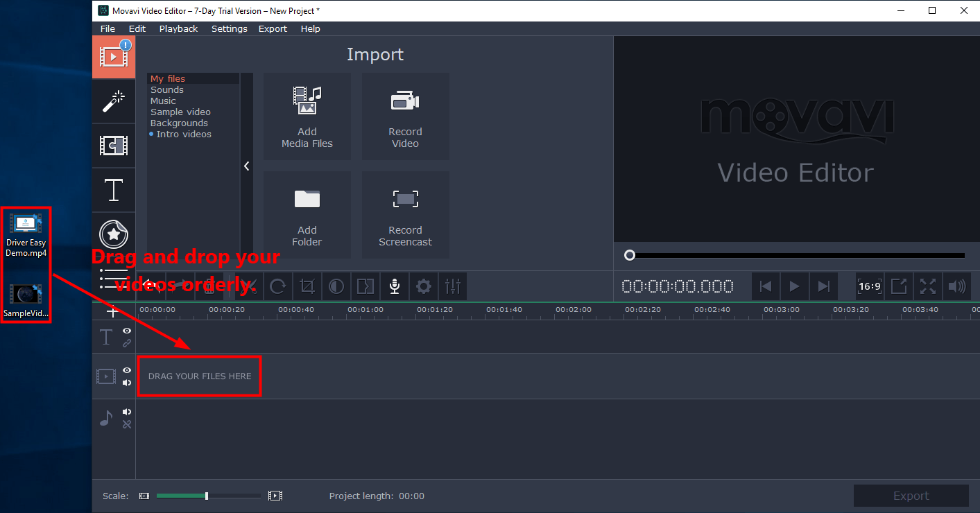Hide the video track with the eye toggle

pos(126,369)
